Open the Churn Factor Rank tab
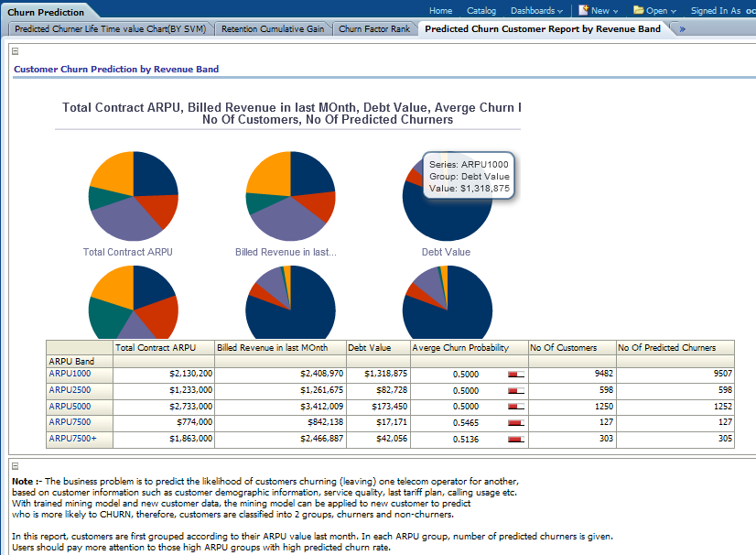The width and height of the screenshot is (756, 555). (x=374, y=29)
